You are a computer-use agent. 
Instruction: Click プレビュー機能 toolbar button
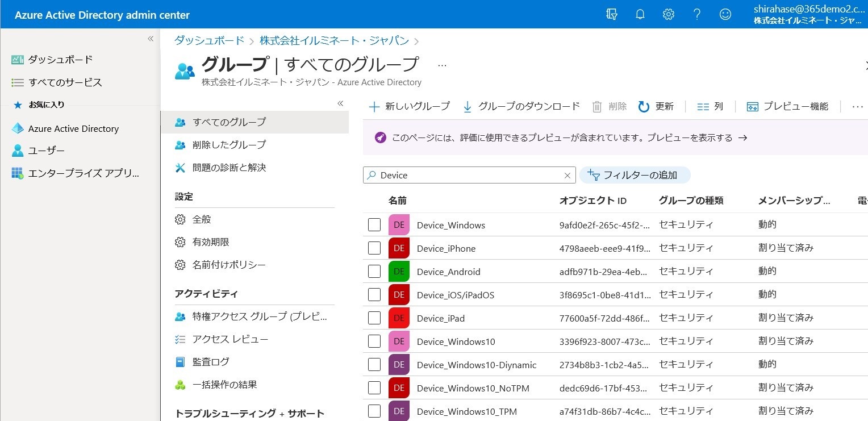pos(787,106)
